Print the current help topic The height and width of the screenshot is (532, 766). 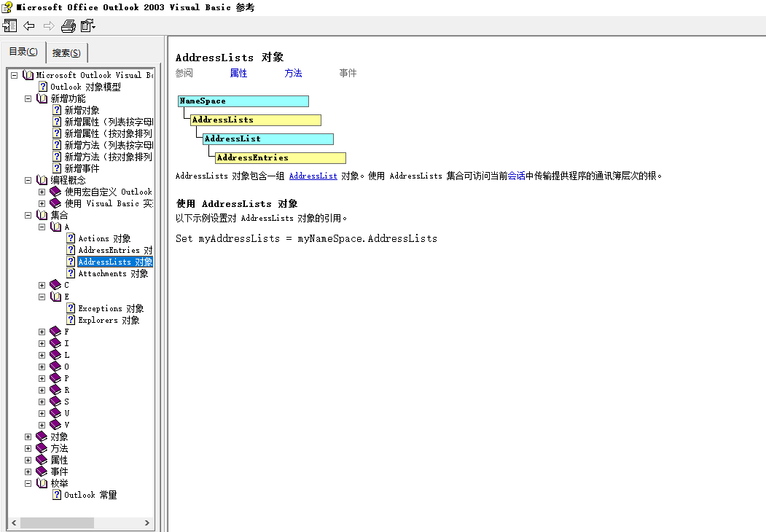tap(68, 26)
